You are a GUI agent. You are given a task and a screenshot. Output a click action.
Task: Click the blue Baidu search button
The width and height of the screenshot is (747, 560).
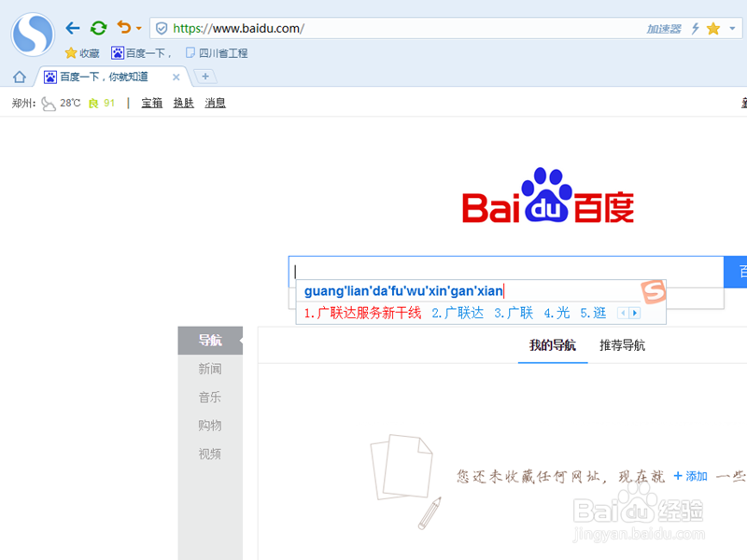click(x=736, y=272)
